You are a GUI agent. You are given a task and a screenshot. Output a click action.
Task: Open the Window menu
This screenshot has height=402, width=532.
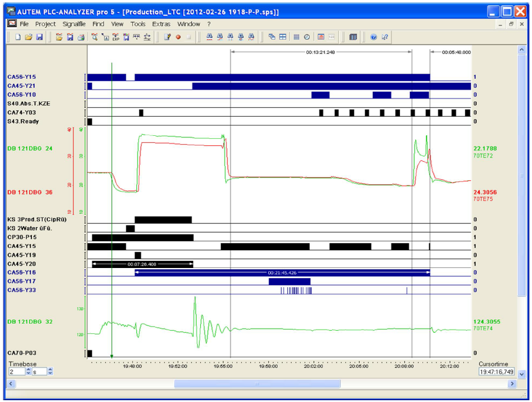pyautogui.click(x=188, y=24)
